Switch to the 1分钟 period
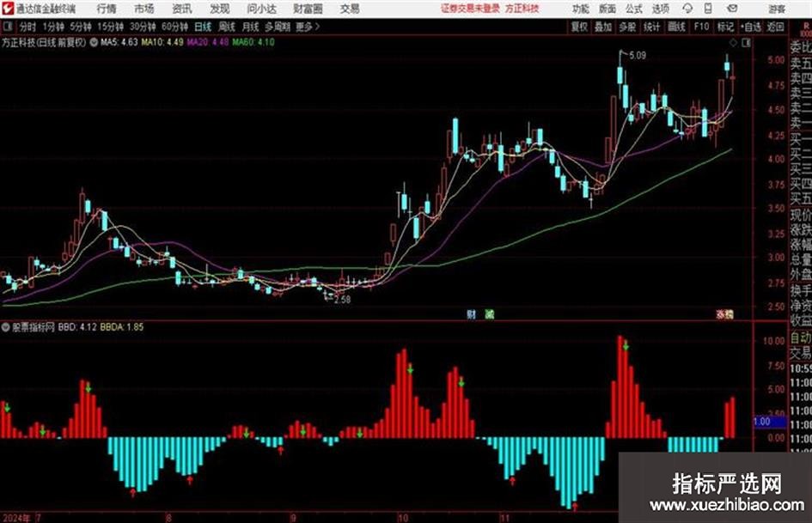This screenshot has height=523, width=812. coord(53,27)
